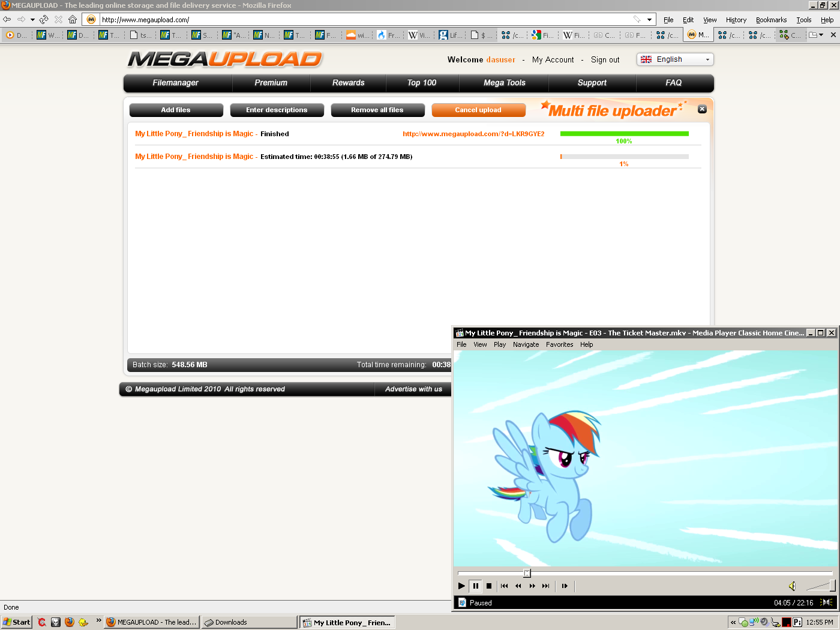Close the Multi file uploader panel
The height and width of the screenshot is (630, 840).
pyautogui.click(x=702, y=109)
